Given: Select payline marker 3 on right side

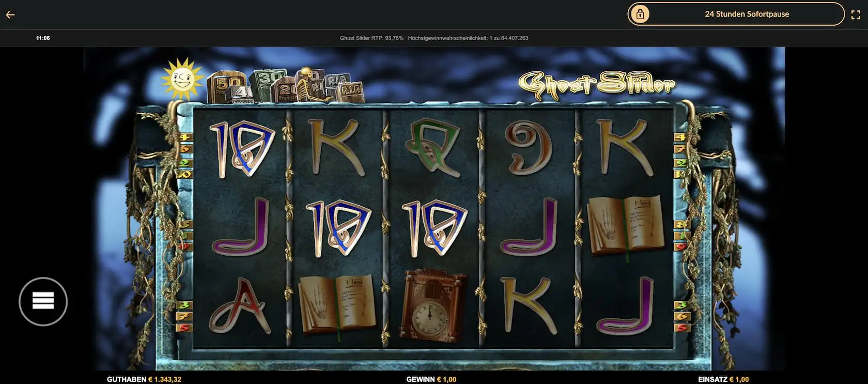Looking at the screenshot, I should tap(681, 305).
